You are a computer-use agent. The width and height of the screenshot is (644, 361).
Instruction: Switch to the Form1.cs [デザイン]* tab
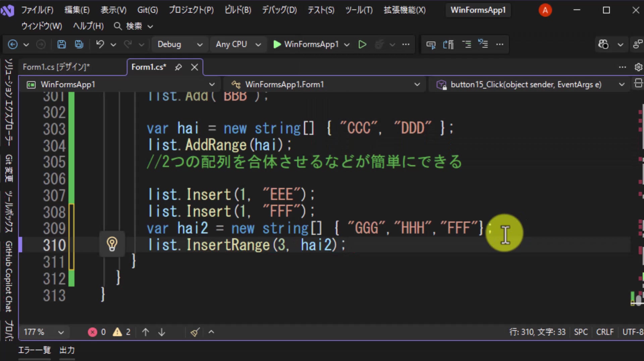pyautogui.click(x=56, y=67)
